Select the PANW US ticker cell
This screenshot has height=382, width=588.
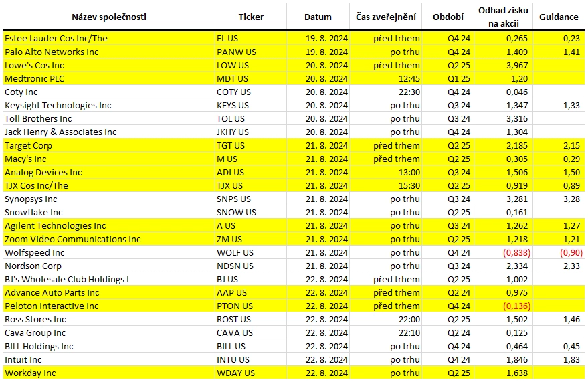(251, 52)
